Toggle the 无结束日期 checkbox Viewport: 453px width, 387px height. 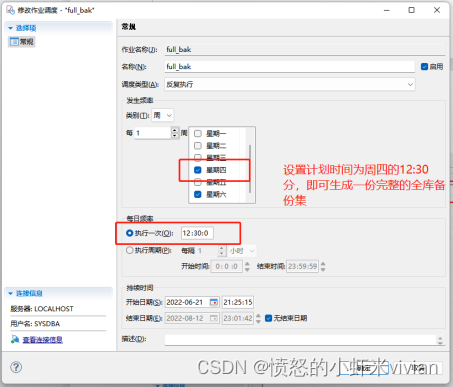click(268, 318)
